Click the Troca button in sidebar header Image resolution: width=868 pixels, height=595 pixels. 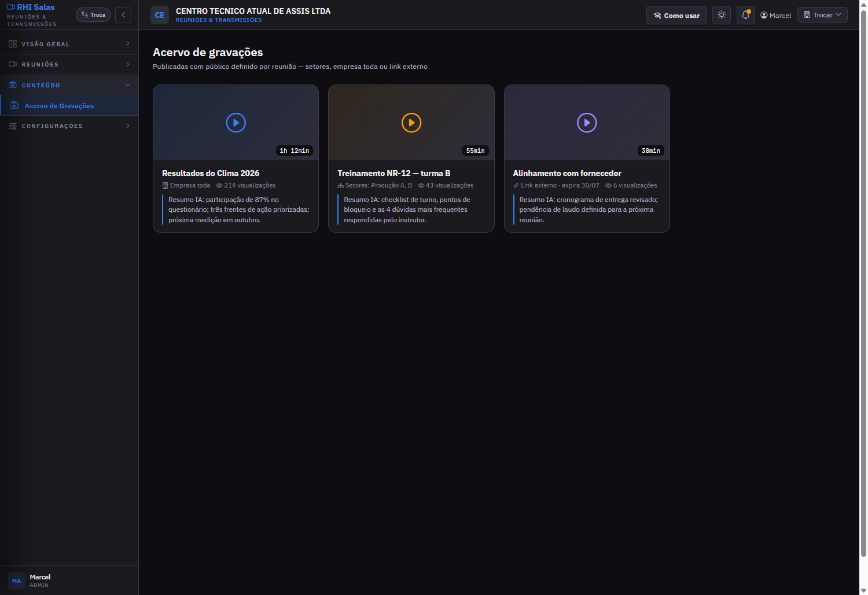[x=93, y=15]
